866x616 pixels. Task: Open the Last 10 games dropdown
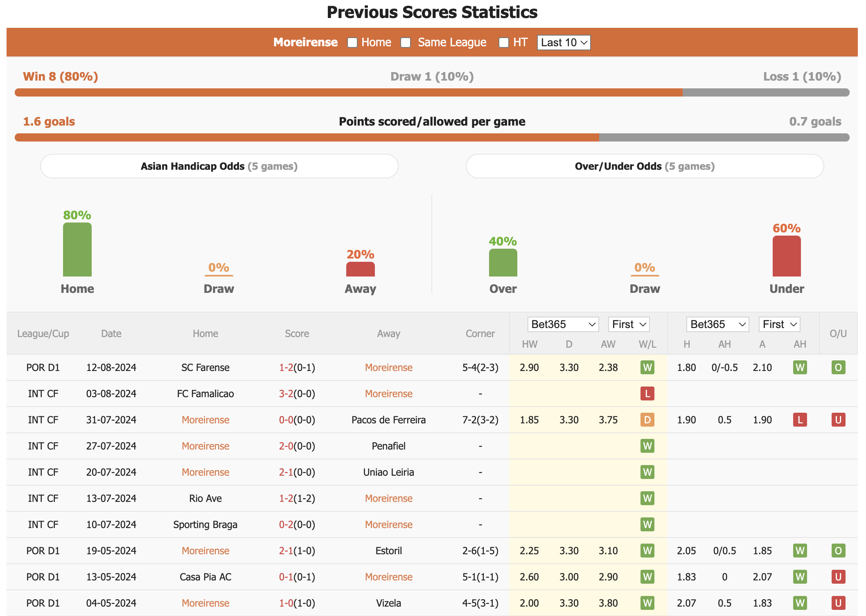pyautogui.click(x=564, y=43)
